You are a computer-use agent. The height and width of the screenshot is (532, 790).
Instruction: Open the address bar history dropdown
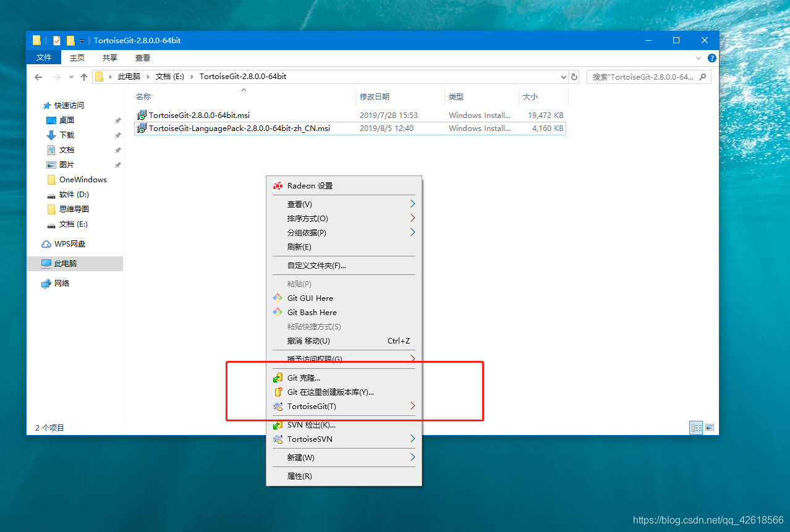click(x=563, y=77)
